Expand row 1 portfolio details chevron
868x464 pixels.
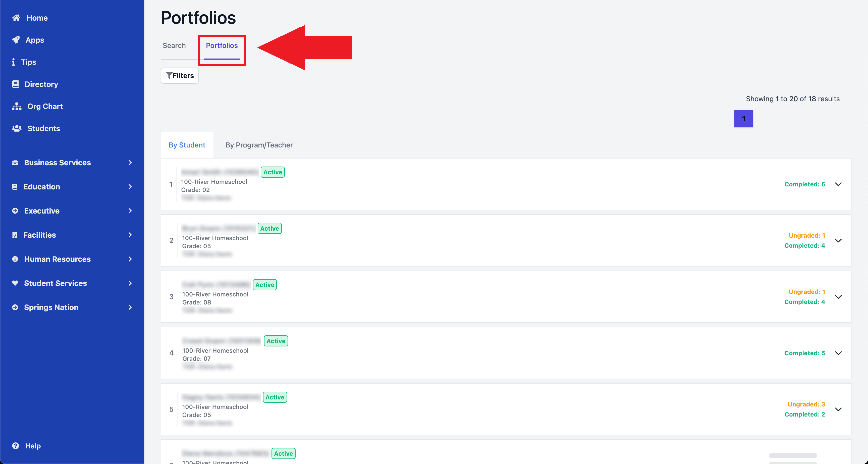839,184
